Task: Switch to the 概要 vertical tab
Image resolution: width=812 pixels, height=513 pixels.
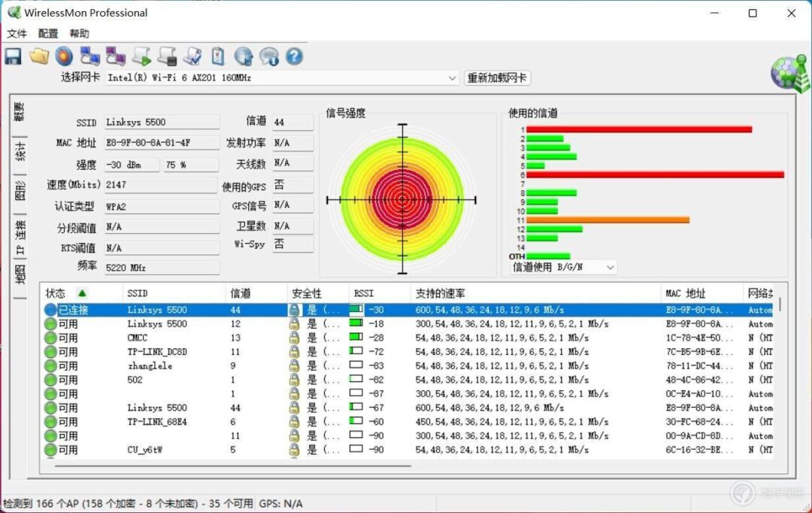Action: click(20, 112)
